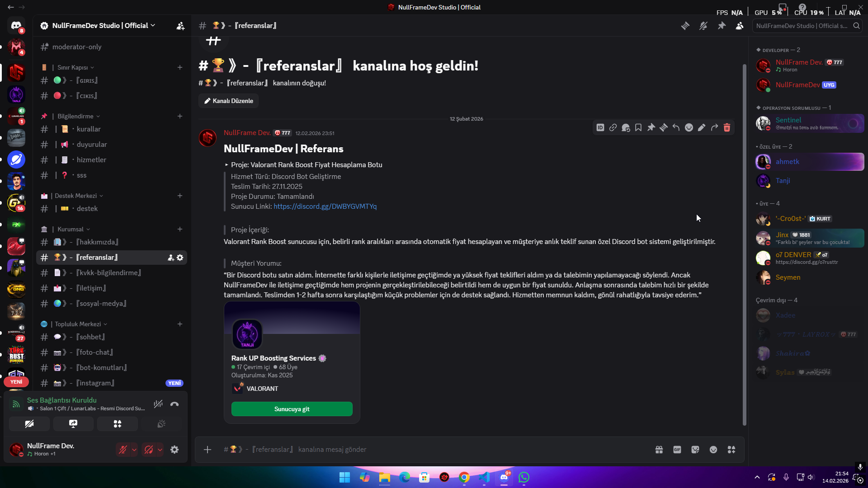Open Windows Start menu
This screenshot has height=488, width=868.
(x=344, y=477)
